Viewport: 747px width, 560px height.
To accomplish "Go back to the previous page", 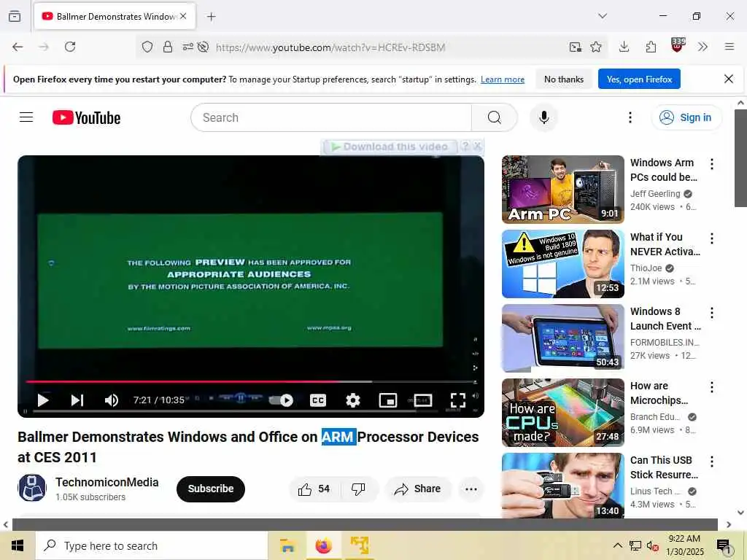I will [18, 47].
